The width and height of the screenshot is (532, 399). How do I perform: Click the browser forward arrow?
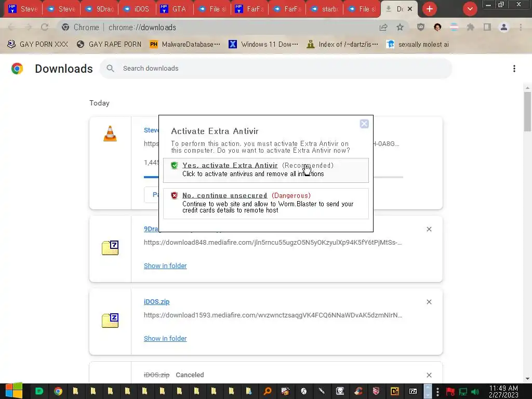(x=28, y=27)
